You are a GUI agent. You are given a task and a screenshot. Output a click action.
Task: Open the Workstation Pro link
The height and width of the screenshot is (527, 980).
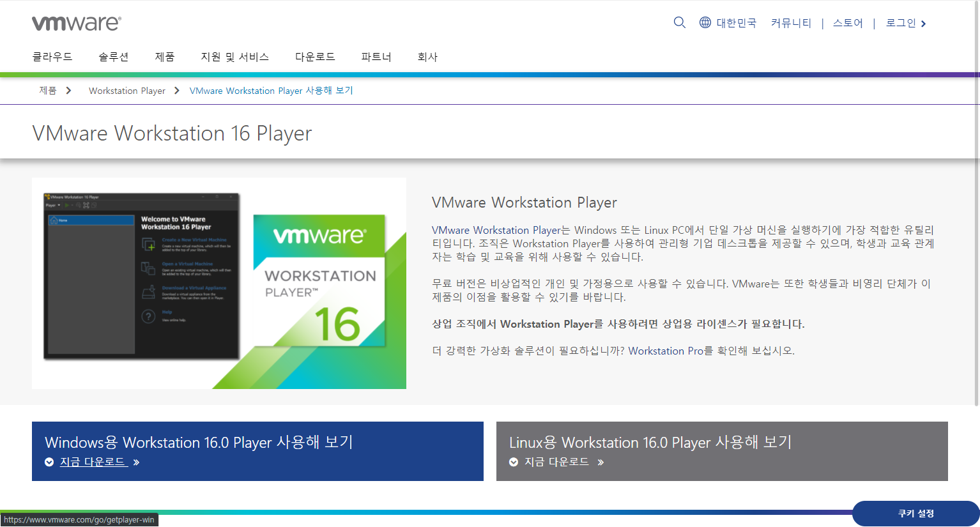(666, 351)
